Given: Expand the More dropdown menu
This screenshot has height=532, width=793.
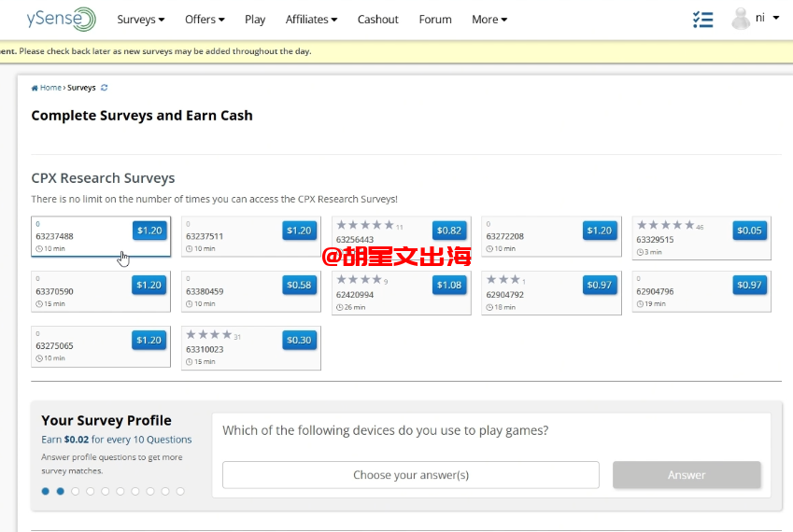Looking at the screenshot, I should tap(489, 20).
